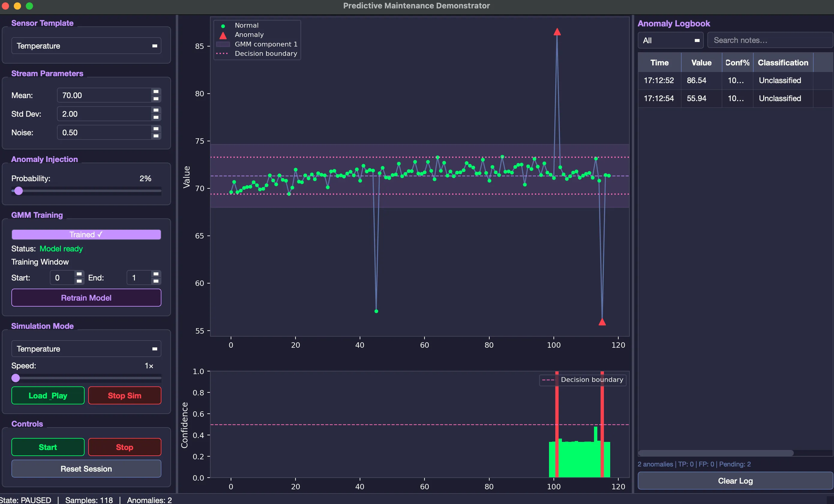Viewport: 834px width, 504px height.
Task: Click the Model ready status text
Action: click(x=61, y=249)
